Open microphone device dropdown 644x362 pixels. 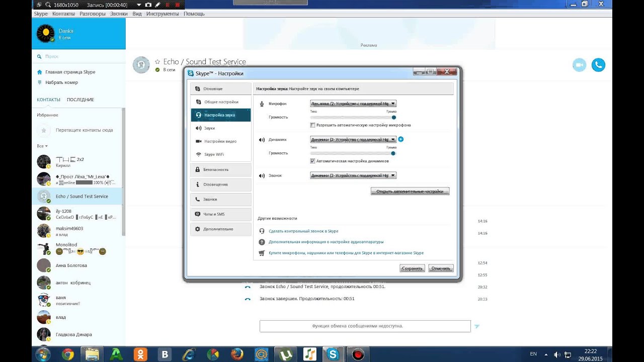(x=353, y=104)
